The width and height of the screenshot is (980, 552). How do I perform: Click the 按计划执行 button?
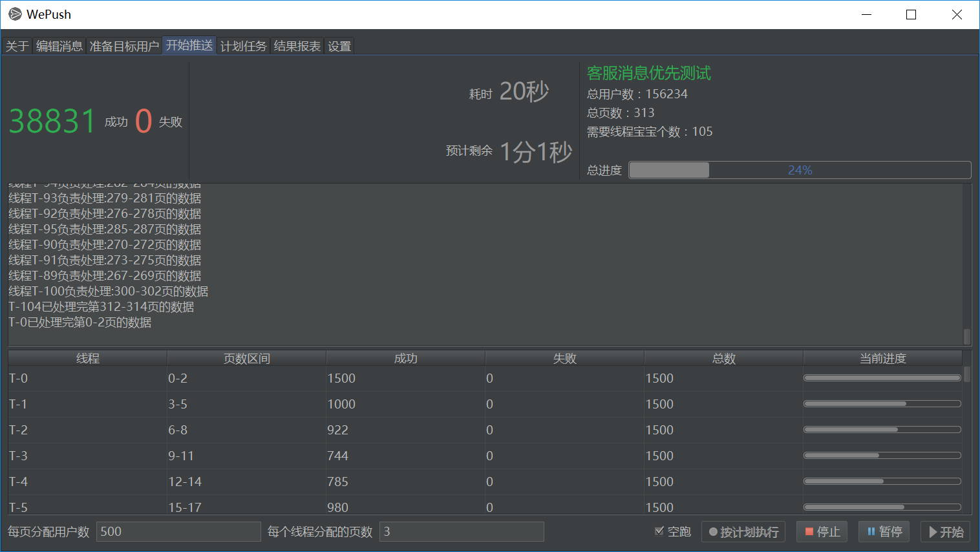[743, 531]
